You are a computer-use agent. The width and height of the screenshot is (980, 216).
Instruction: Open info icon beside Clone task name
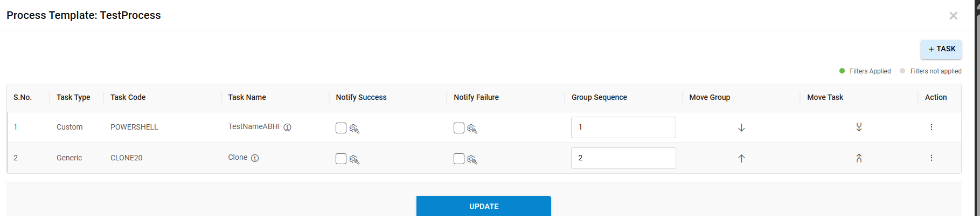(x=255, y=158)
